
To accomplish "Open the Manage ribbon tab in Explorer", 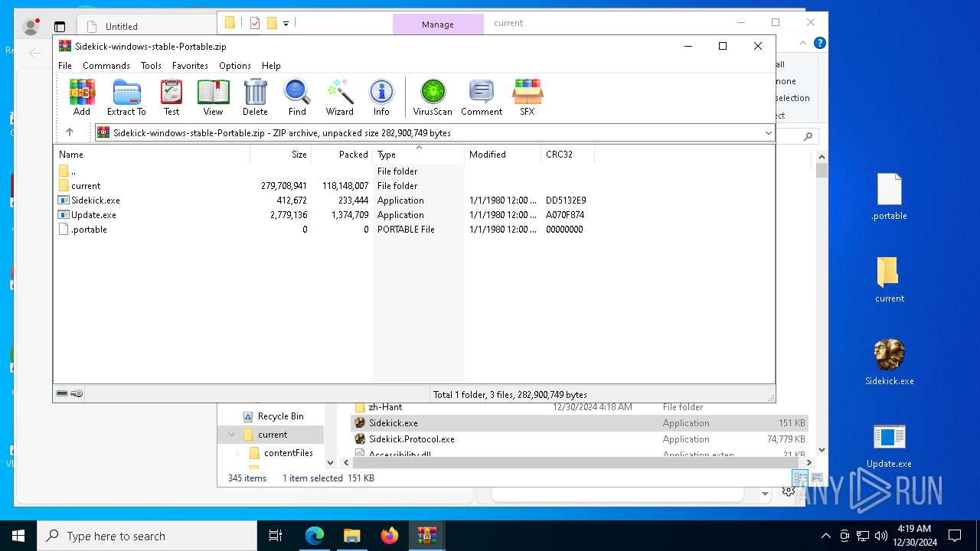I will point(438,24).
